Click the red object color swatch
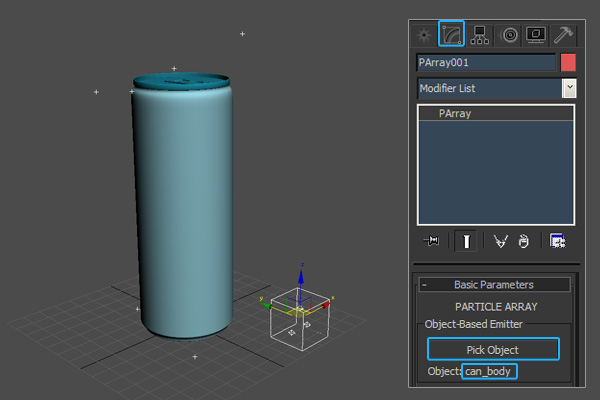Screen dimensions: 600x400 [568, 62]
